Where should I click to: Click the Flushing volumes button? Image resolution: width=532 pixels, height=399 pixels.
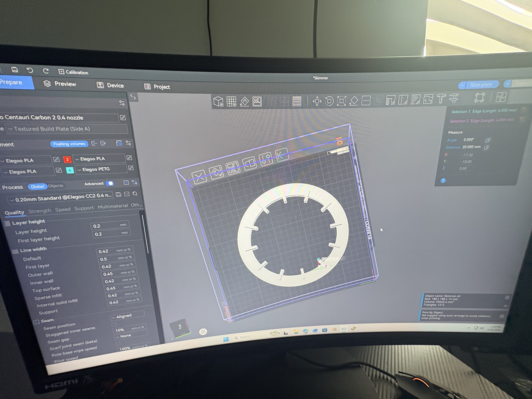(69, 144)
